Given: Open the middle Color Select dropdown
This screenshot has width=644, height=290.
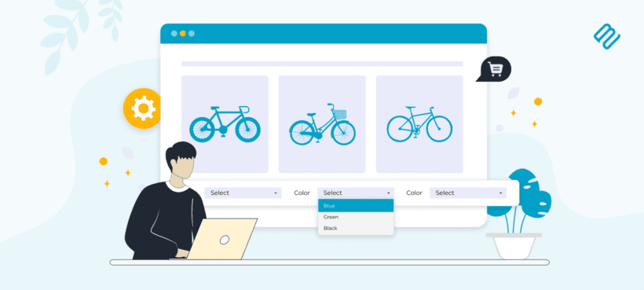Looking at the screenshot, I should click(x=356, y=193).
